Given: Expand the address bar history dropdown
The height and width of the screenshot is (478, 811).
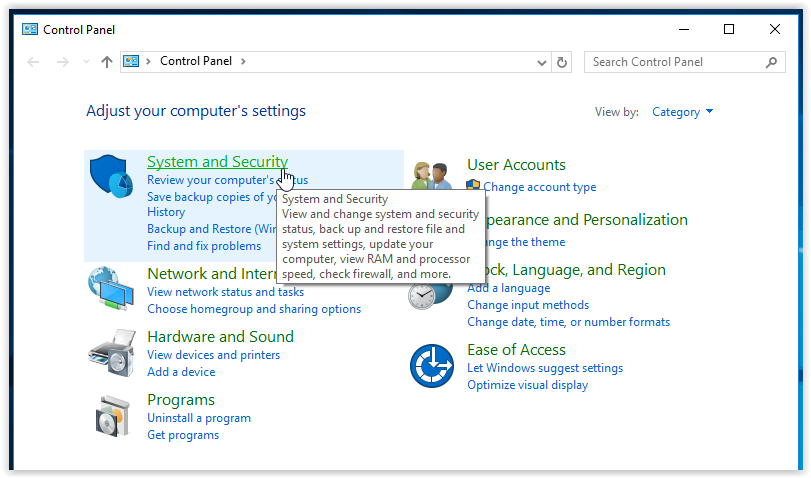Looking at the screenshot, I should 542,63.
